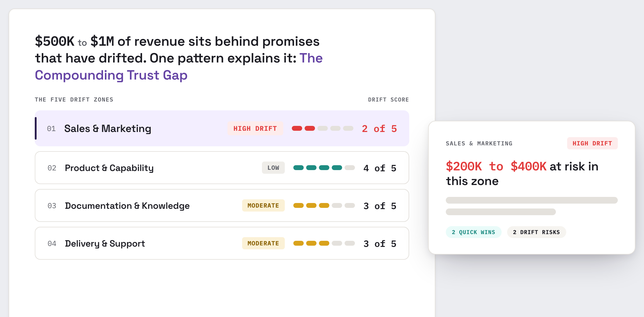This screenshot has height=317, width=644.
Task: Select the Sales & Marketing zone row
Action: [x=222, y=128]
